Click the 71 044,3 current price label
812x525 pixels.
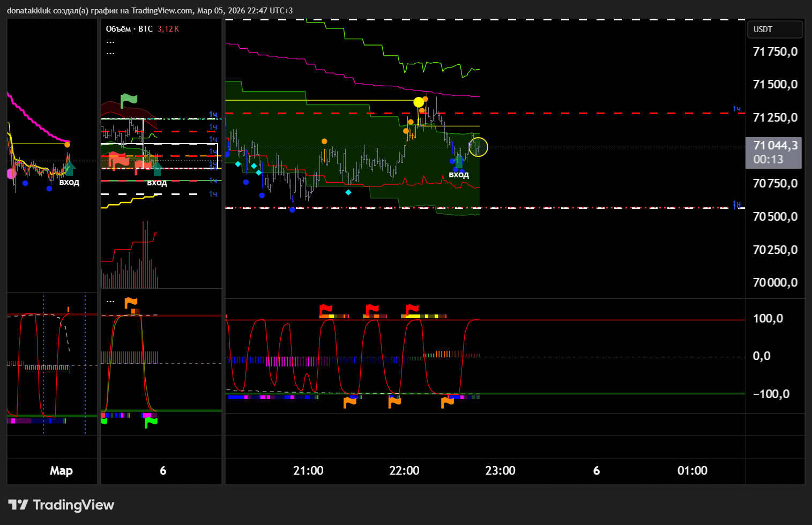(774, 146)
